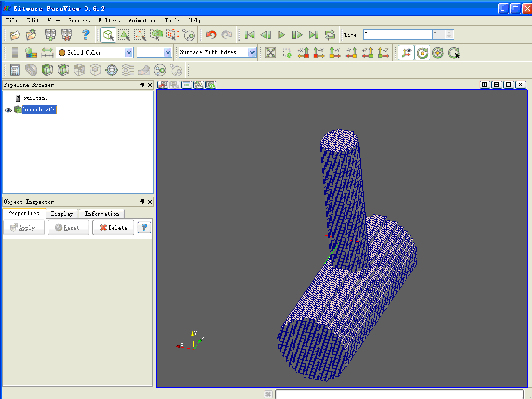Split the view horizontally
The width and height of the screenshot is (532, 399).
pyautogui.click(x=485, y=85)
